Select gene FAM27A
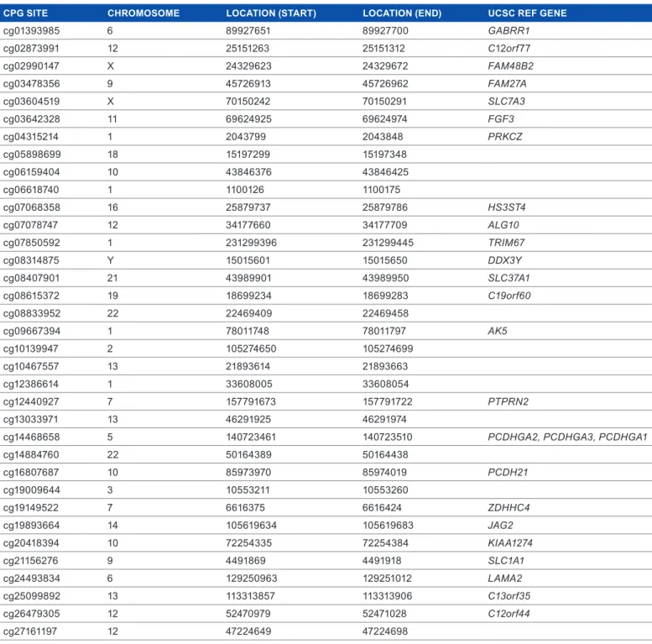This screenshot has width=652, height=644. tap(508, 84)
